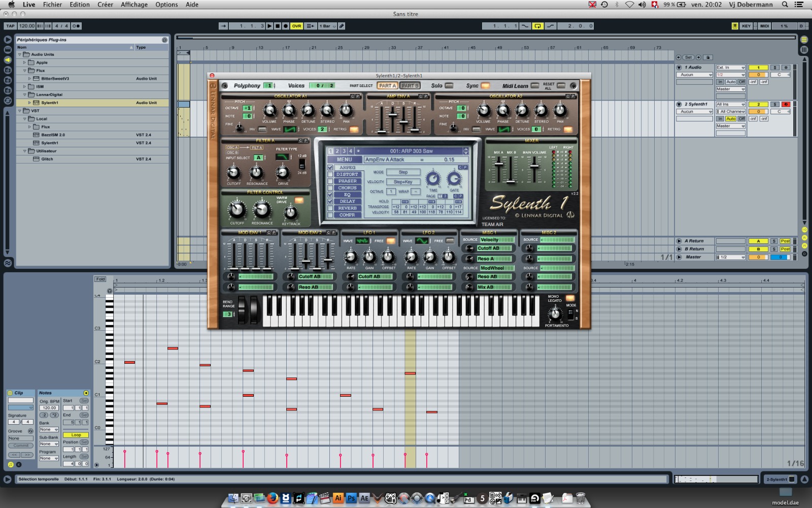Expand the Apple folder

tap(24, 62)
